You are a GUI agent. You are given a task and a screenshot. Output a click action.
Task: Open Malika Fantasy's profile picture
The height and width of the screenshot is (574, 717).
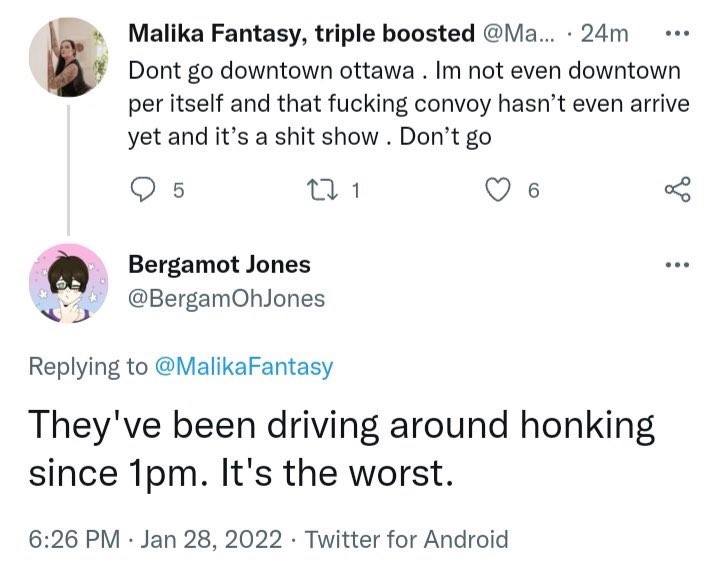tap(68, 58)
